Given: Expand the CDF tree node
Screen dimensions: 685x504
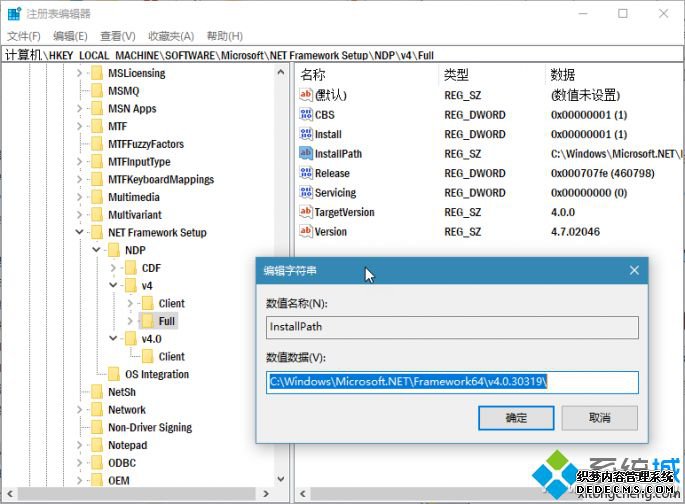Looking at the screenshot, I should tap(113, 268).
